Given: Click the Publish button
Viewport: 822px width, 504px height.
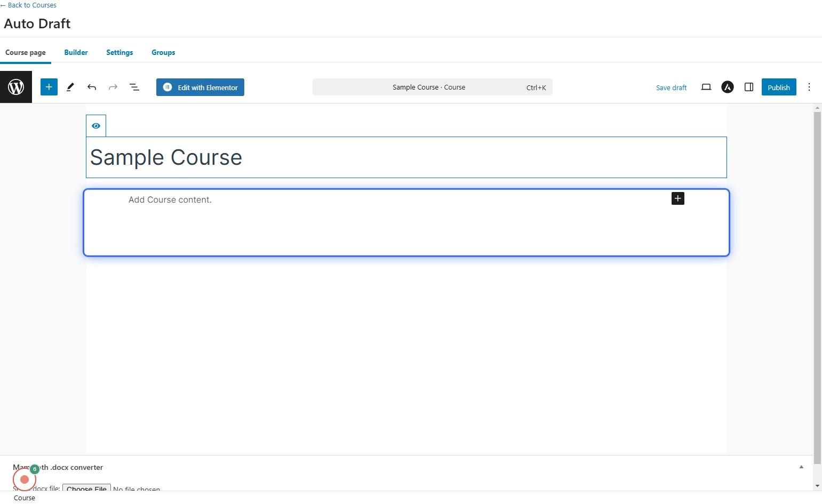Looking at the screenshot, I should click(x=778, y=87).
